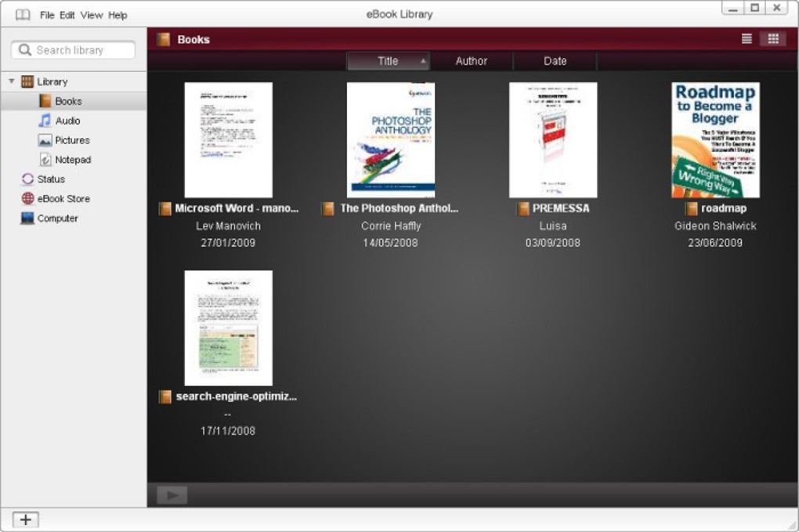Click the eBook Store globe icon
Viewport: 799px width, 532px height.
pyautogui.click(x=27, y=198)
